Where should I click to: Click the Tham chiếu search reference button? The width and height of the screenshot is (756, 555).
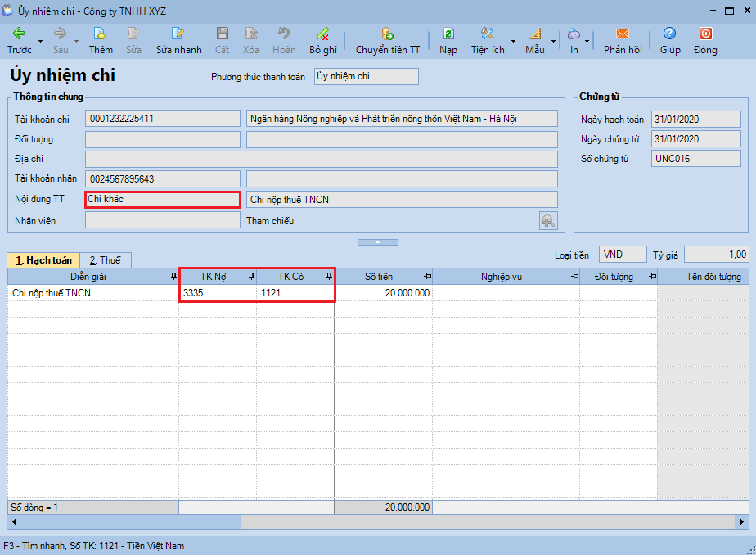click(547, 220)
